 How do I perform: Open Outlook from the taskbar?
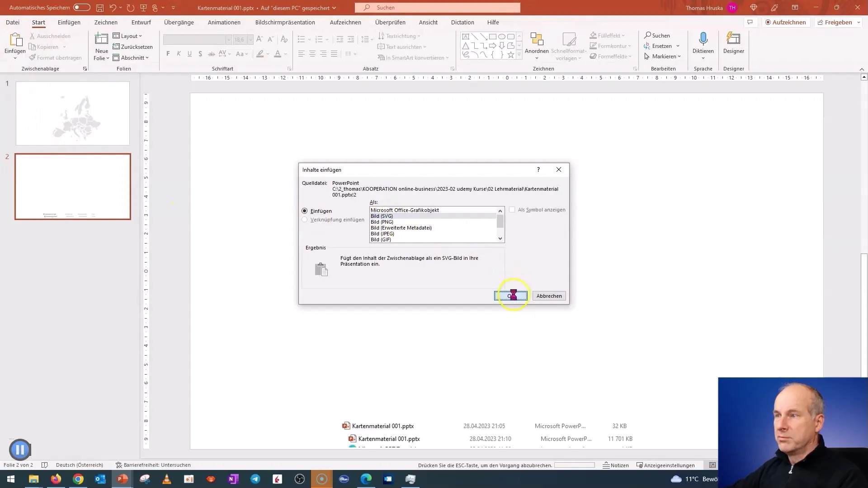[x=100, y=479]
